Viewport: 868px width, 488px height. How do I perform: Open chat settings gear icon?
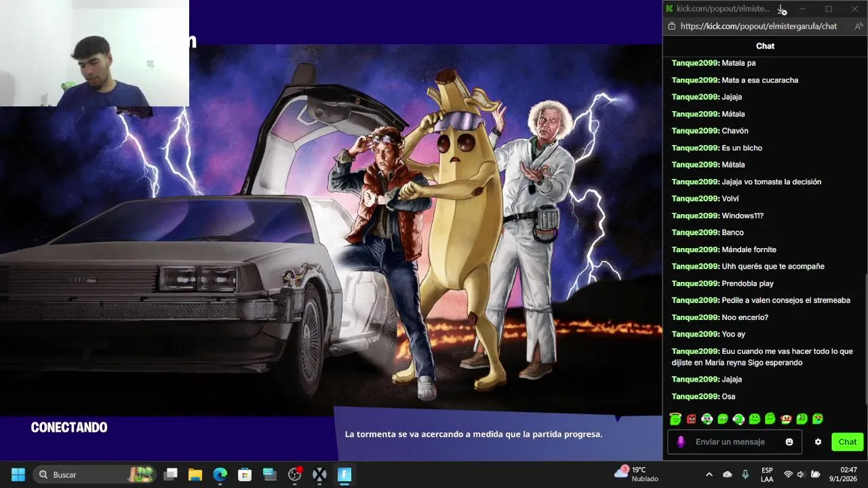coord(818,442)
